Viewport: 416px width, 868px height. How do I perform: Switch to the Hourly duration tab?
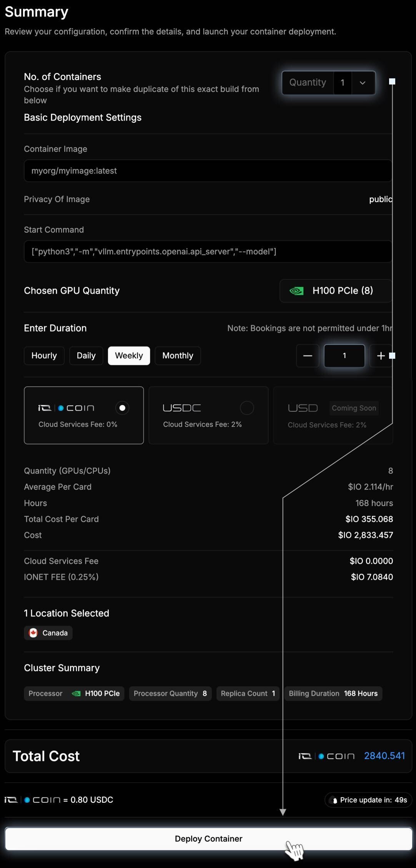pos(44,356)
